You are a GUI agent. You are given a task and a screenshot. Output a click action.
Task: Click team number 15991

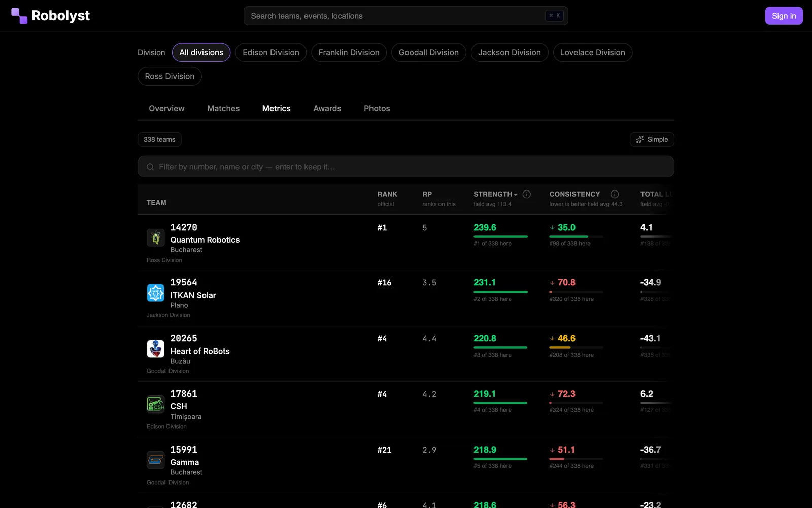pyautogui.click(x=184, y=450)
